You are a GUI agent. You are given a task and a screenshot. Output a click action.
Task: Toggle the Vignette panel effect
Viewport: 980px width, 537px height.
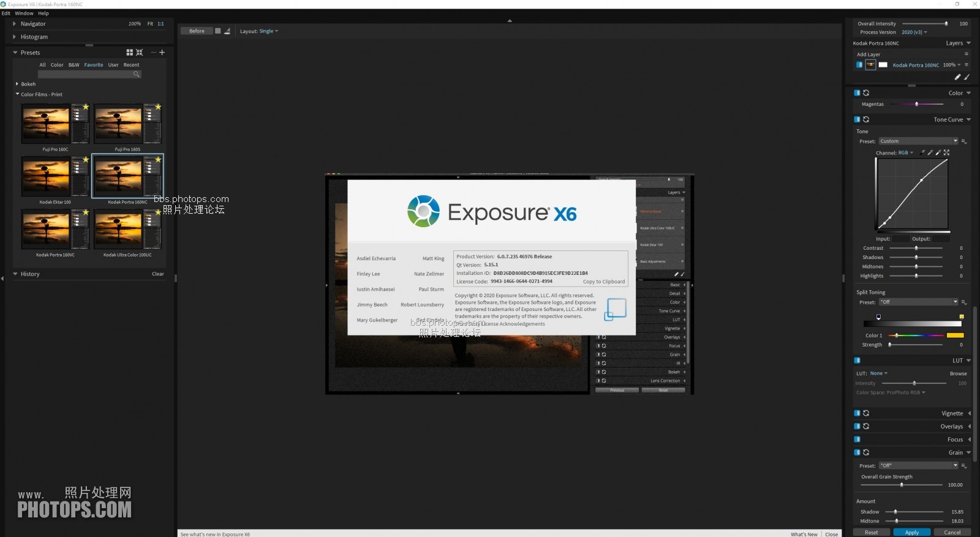click(857, 413)
